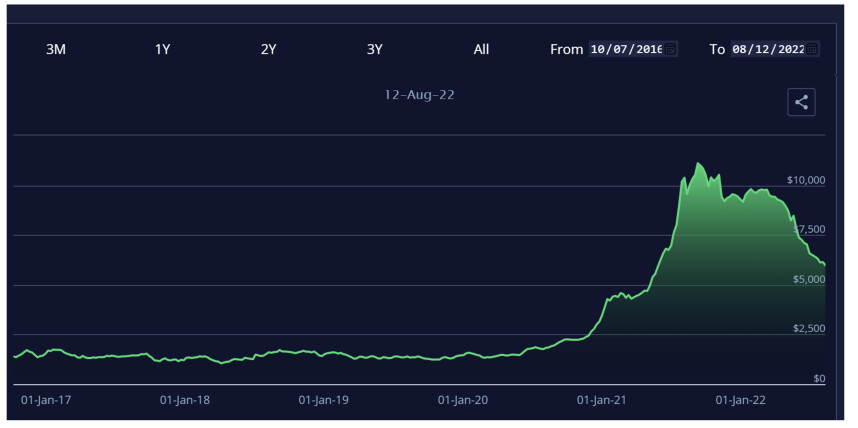Open the From date calendar picker icon

click(x=670, y=49)
